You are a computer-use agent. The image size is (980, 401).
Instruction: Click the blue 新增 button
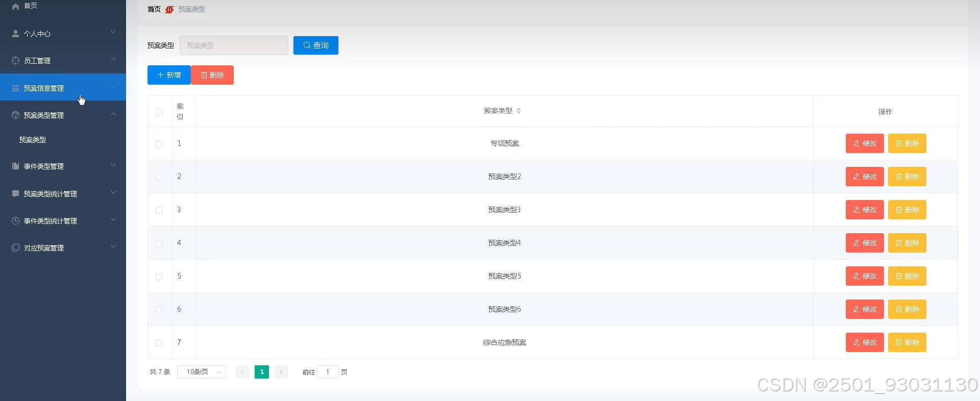pos(169,75)
